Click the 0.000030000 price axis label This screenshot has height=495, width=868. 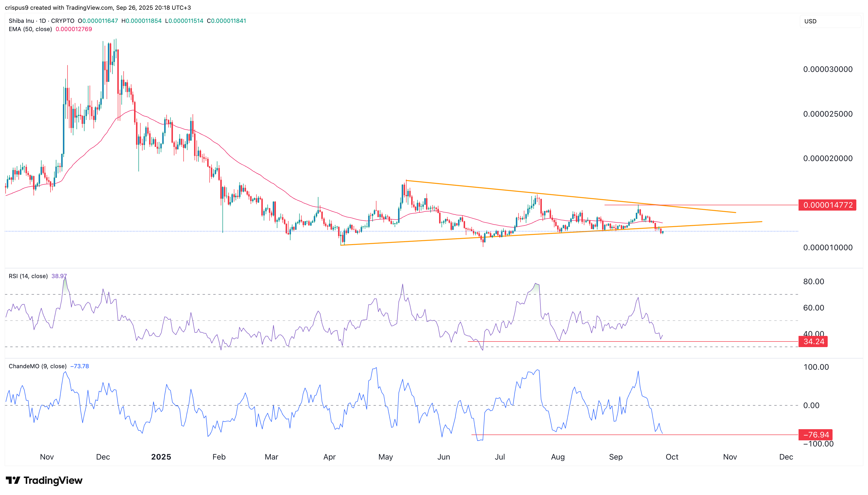(x=827, y=69)
